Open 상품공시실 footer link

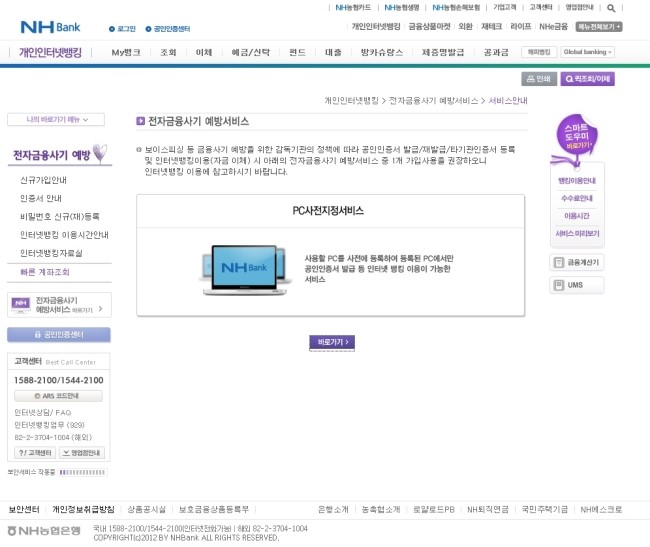[x=146, y=509]
